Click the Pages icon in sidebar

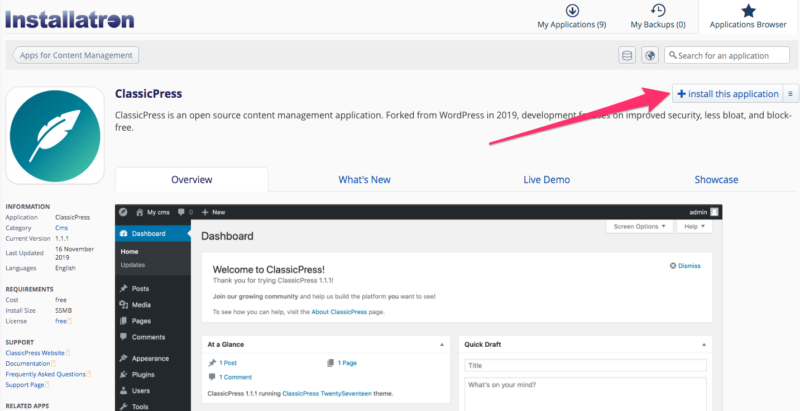coord(123,321)
